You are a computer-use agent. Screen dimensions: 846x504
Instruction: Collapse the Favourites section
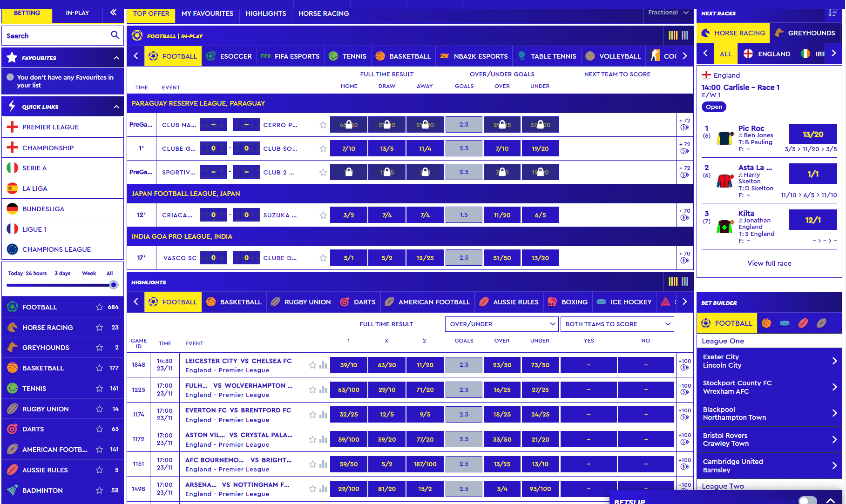click(116, 58)
